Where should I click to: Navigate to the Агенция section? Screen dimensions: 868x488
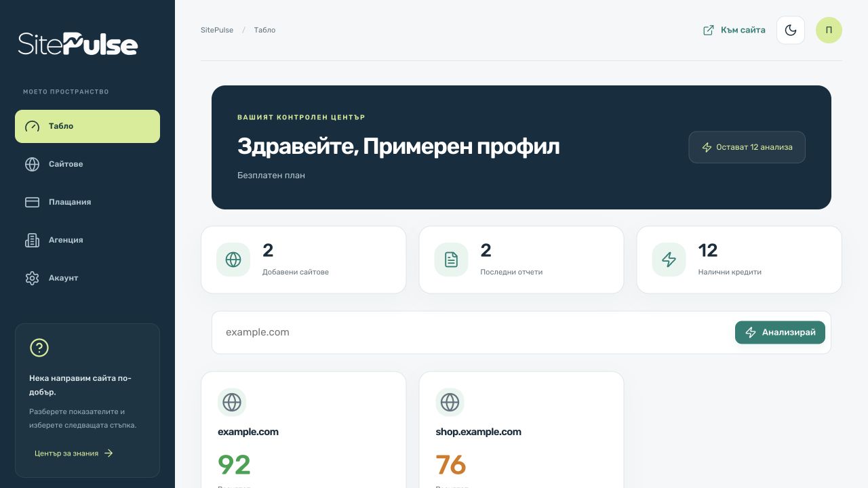point(87,240)
